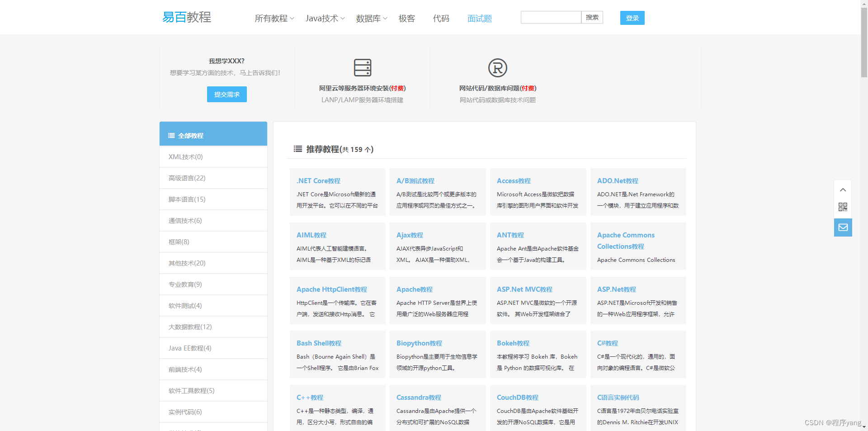Open the C语言实例代码 tutorial

[618, 398]
